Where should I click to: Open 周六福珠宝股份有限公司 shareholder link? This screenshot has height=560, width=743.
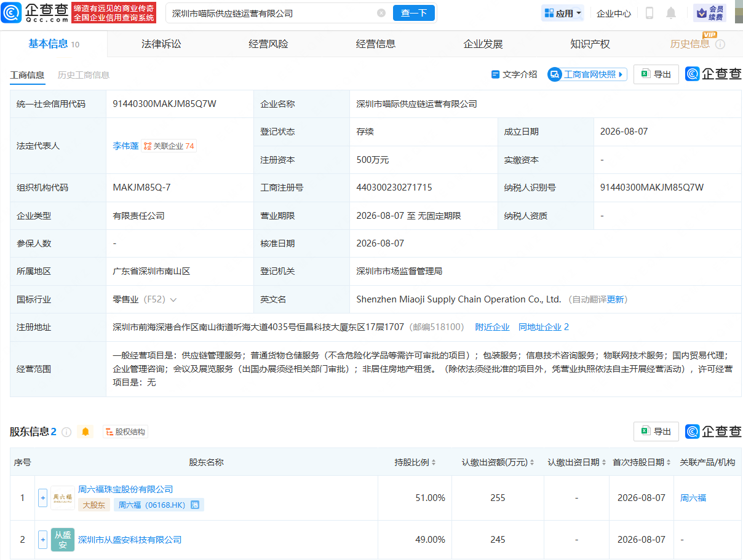[125, 489]
